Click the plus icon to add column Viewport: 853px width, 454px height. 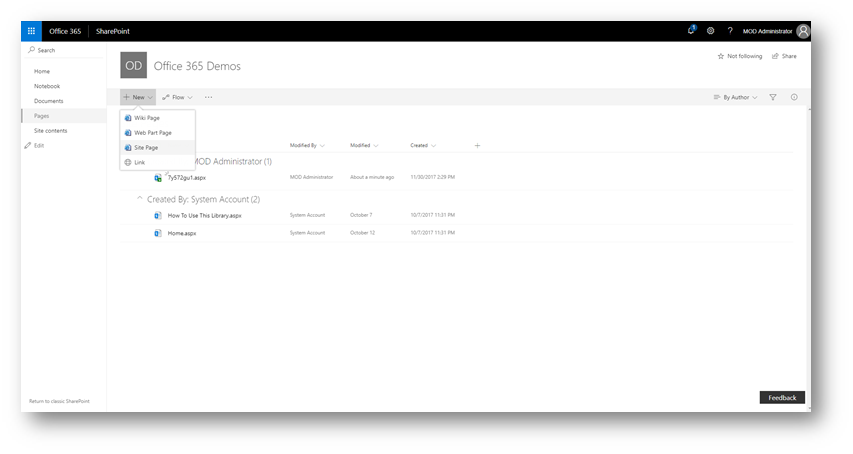[x=477, y=145]
